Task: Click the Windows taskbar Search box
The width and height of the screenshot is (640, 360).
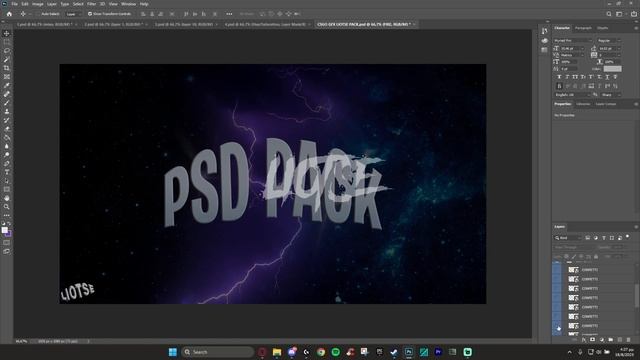Action: click(x=218, y=352)
